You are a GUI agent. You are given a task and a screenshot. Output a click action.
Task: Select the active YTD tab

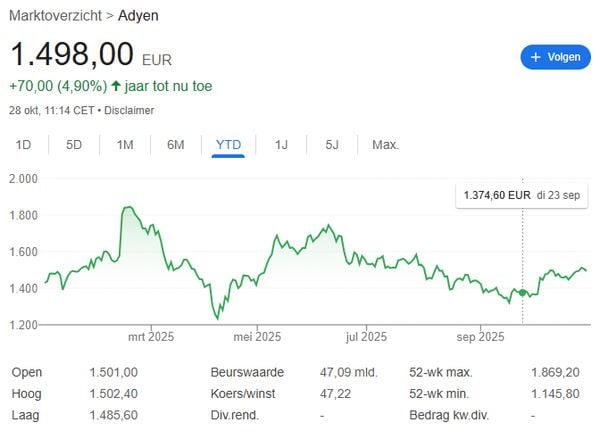[228, 145]
